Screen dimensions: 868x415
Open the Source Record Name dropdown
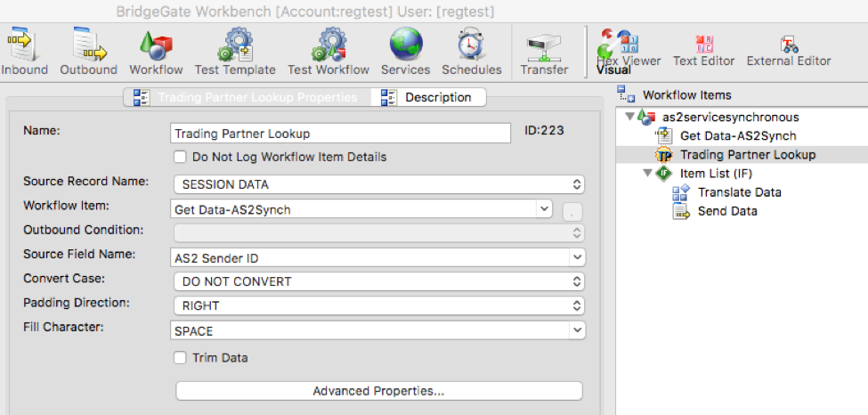click(x=379, y=184)
